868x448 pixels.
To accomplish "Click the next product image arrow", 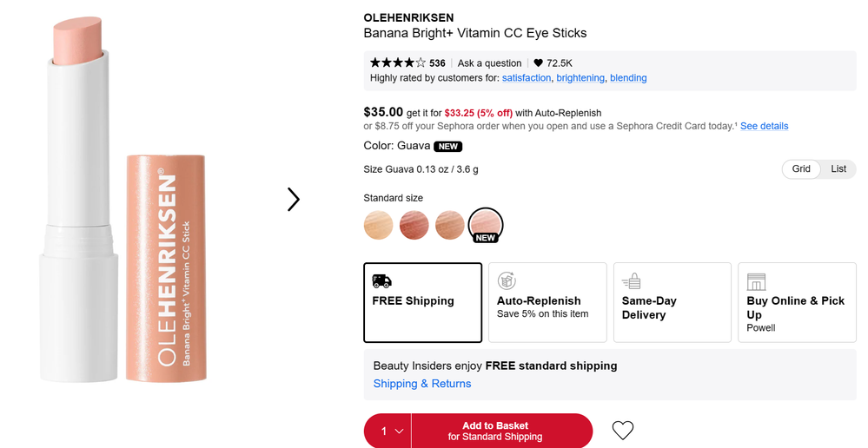I will point(294,200).
